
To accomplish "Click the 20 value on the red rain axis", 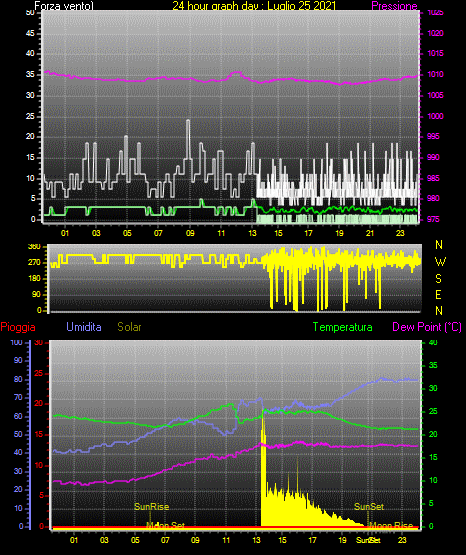I will point(39,404).
